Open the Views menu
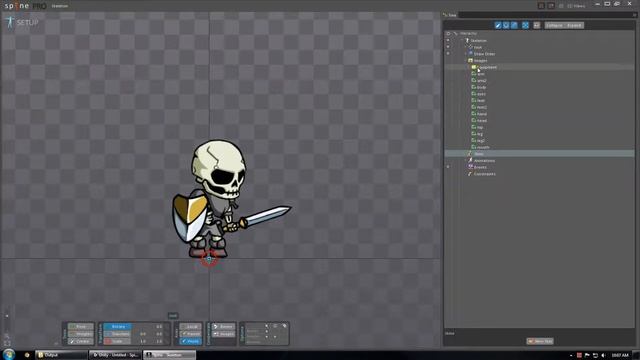640x360 pixels. tap(576, 6)
